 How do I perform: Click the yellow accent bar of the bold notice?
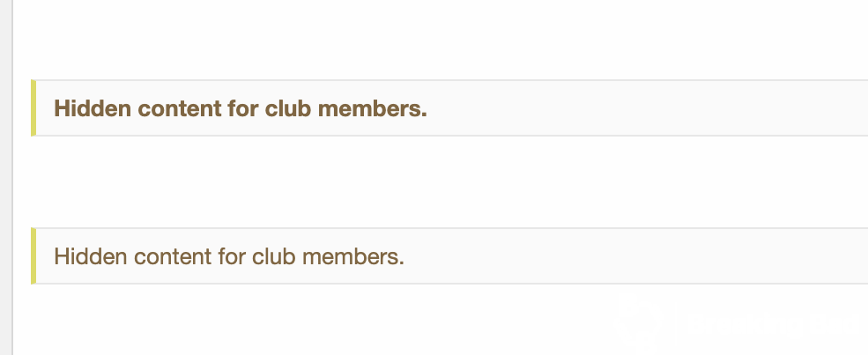[33, 107]
